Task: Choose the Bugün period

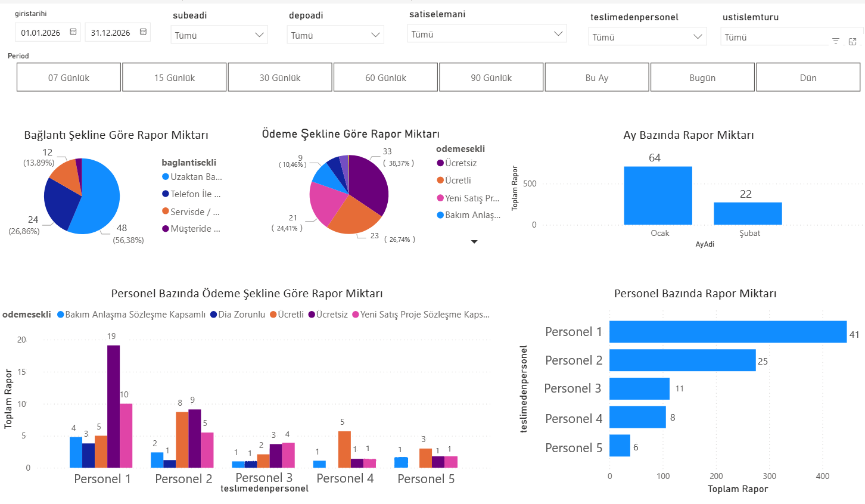Action: [x=702, y=78]
